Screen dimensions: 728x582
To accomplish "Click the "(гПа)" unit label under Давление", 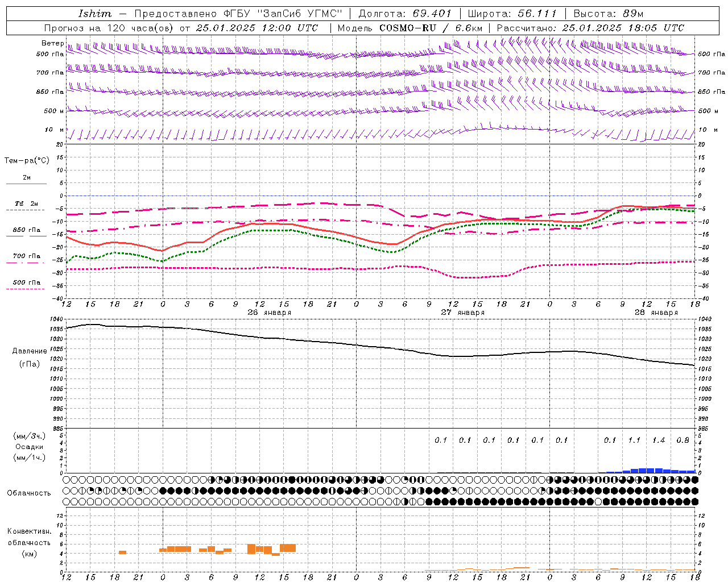I will point(30,364).
